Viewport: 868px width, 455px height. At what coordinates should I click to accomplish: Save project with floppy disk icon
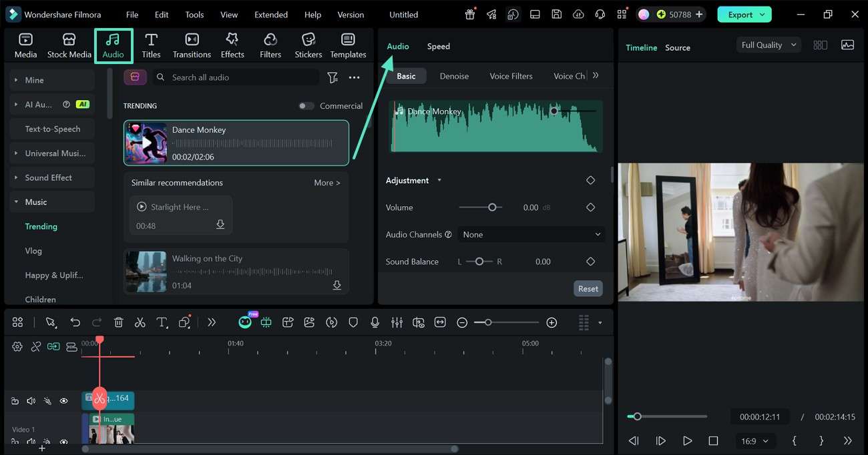pyautogui.click(x=556, y=14)
